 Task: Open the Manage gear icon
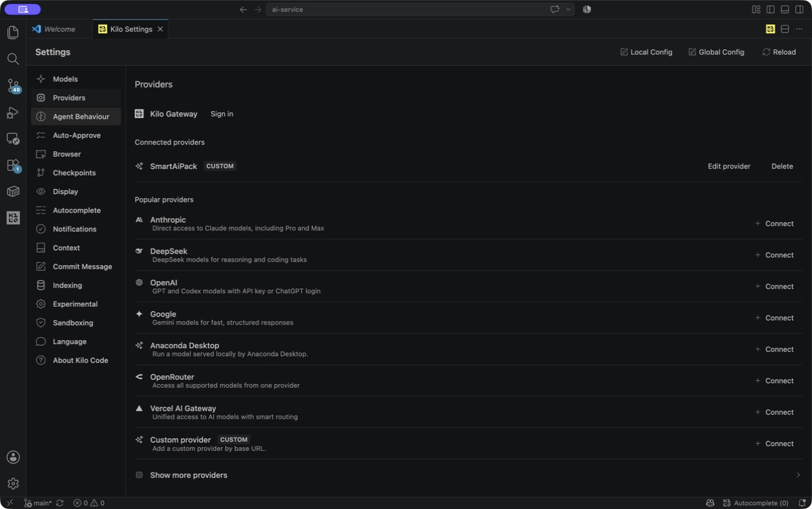tap(13, 484)
